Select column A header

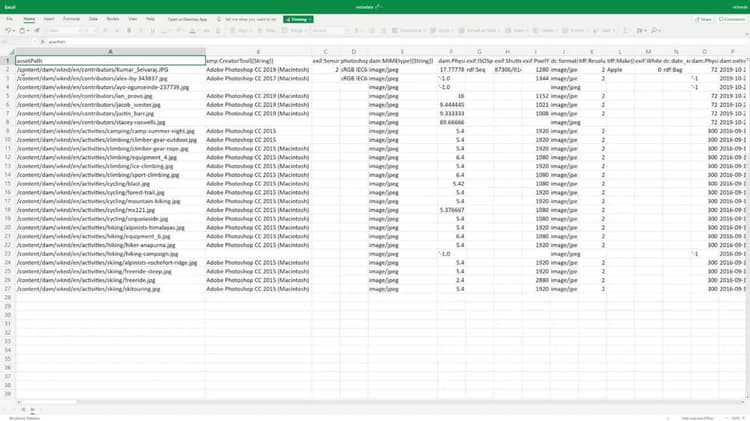(x=110, y=52)
